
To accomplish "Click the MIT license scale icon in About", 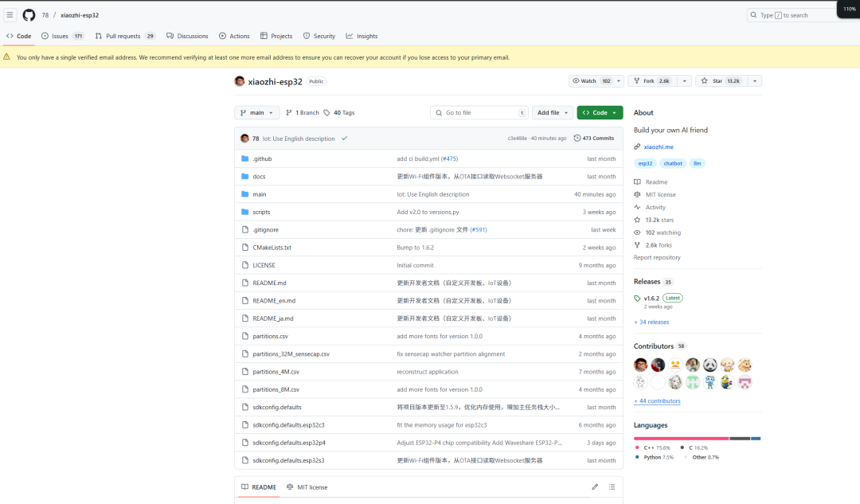I will pyautogui.click(x=637, y=195).
